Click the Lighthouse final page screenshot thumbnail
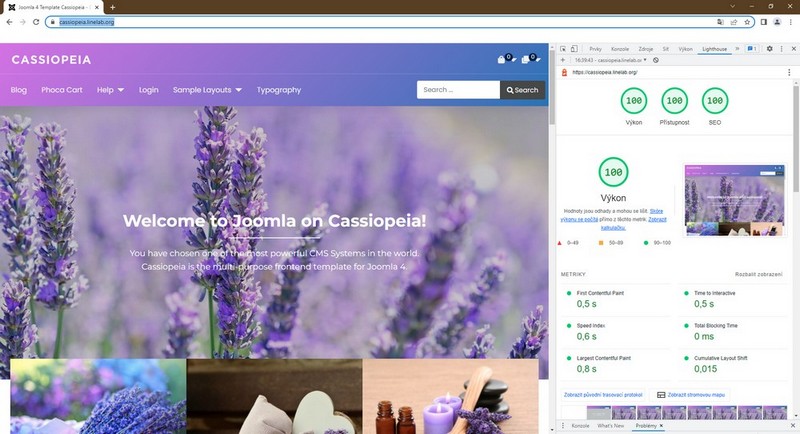 coord(734,200)
